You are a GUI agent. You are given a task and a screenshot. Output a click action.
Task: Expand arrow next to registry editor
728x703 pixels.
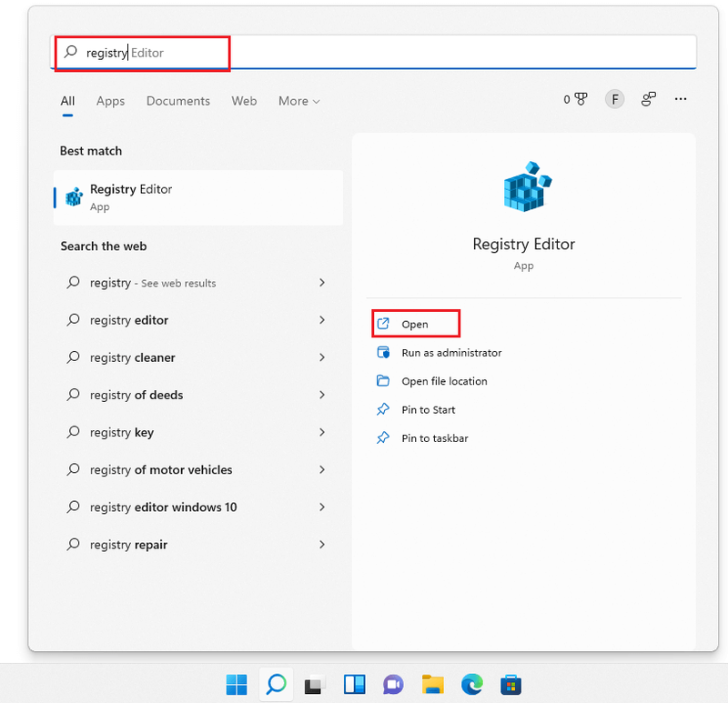coord(322,320)
